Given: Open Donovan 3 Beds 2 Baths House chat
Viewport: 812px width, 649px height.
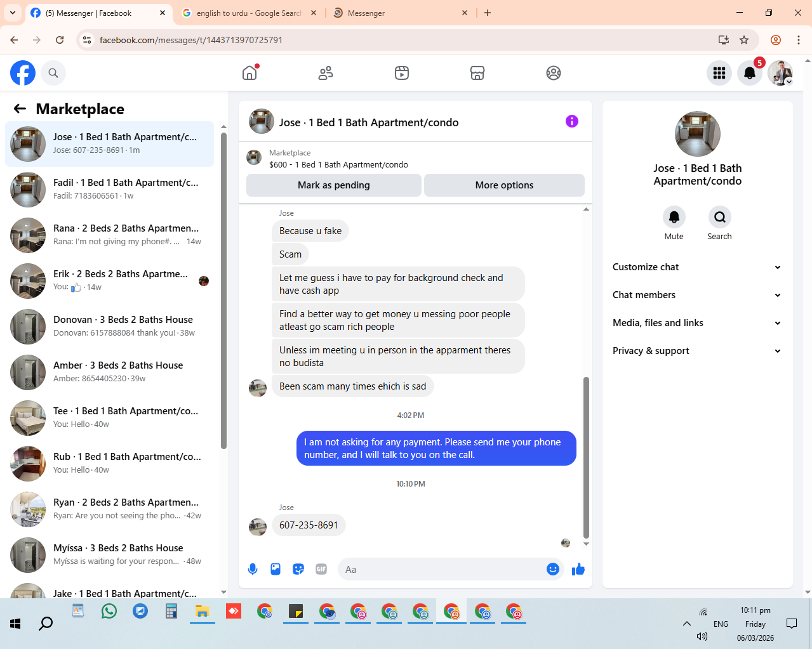Looking at the screenshot, I should click(109, 327).
